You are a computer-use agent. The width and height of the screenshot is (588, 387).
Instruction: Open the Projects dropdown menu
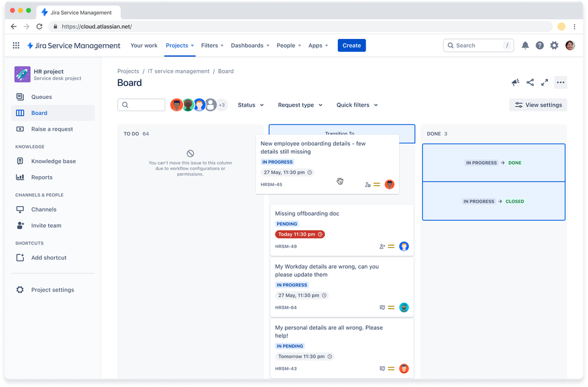point(180,45)
